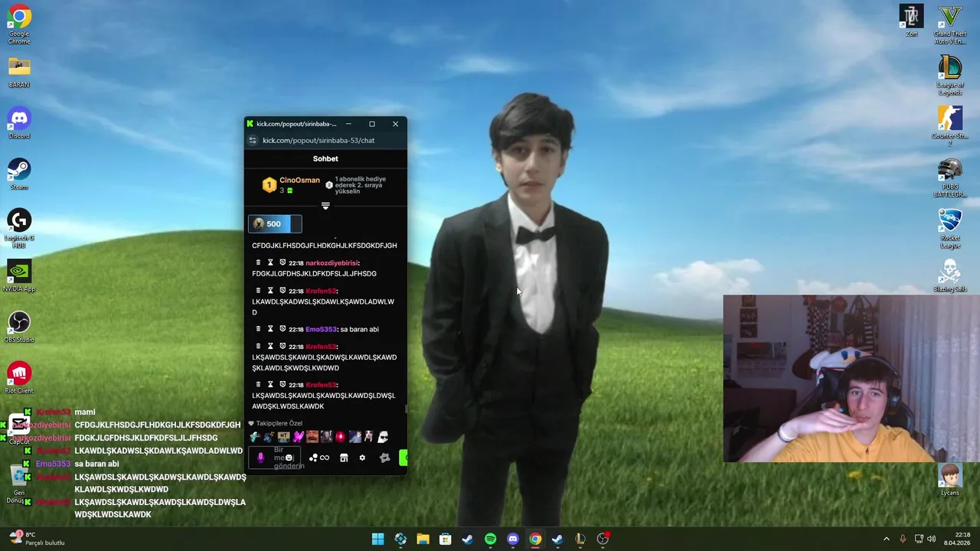Open CinoOsman's top gifter profile
980x551 pixels.
coord(299,181)
